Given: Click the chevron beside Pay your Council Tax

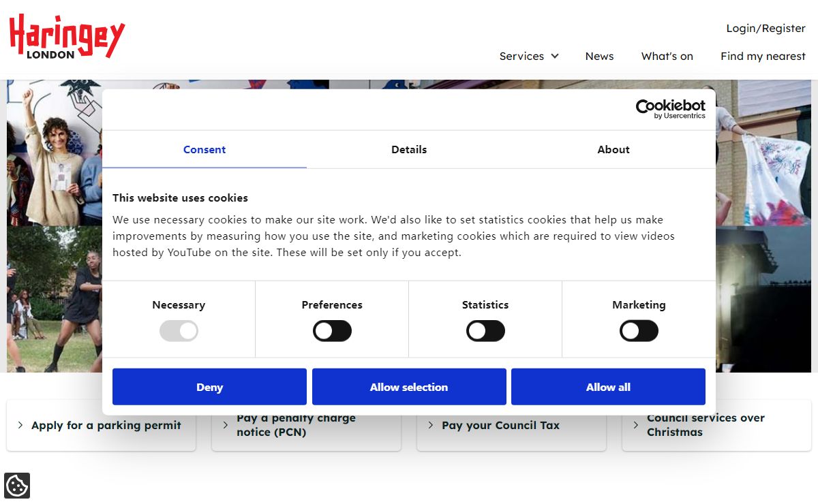Looking at the screenshot, I should [x=431, y=425].
